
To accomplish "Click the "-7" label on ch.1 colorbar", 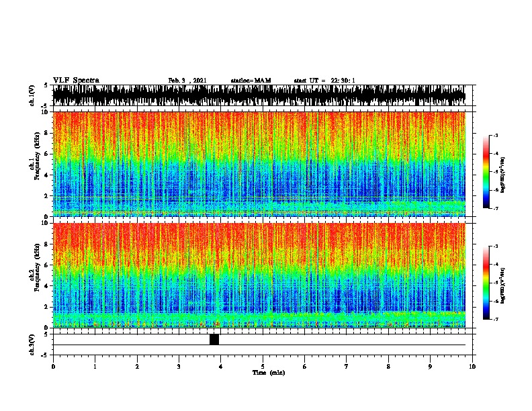I will (496, 208).
